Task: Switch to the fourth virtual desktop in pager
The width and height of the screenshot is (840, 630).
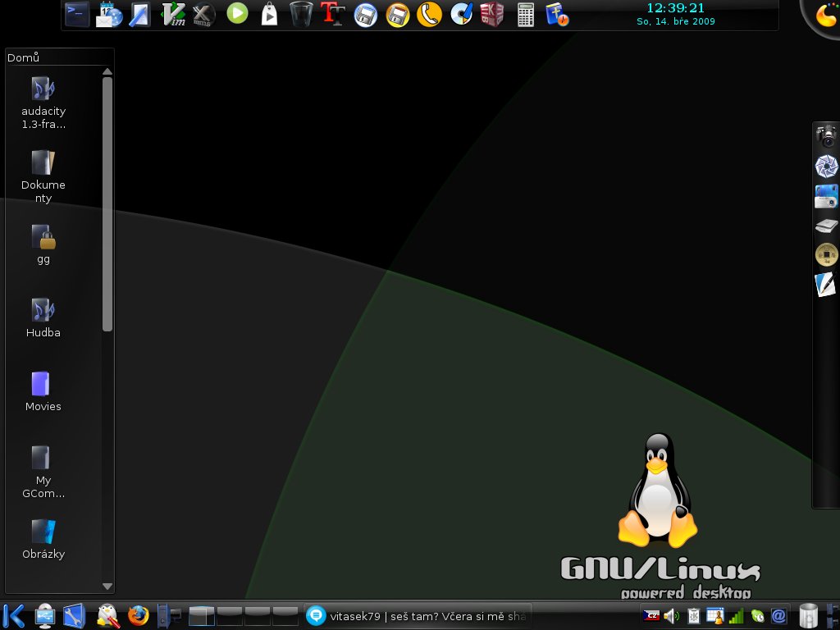Action: pos(285,616)
